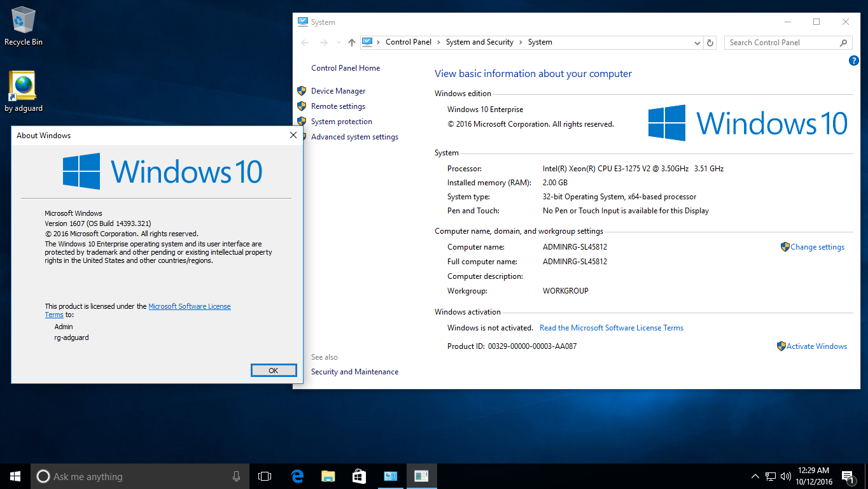Image resolution: width=868 pixels, height=489 pixels.
Task: Click the Control Panel breadcrumb
Action: point(409,42)
